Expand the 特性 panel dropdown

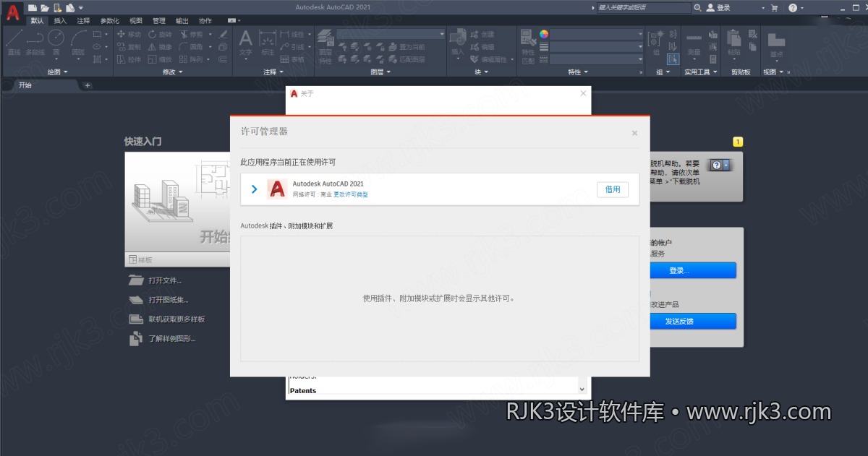click(579, 72)
